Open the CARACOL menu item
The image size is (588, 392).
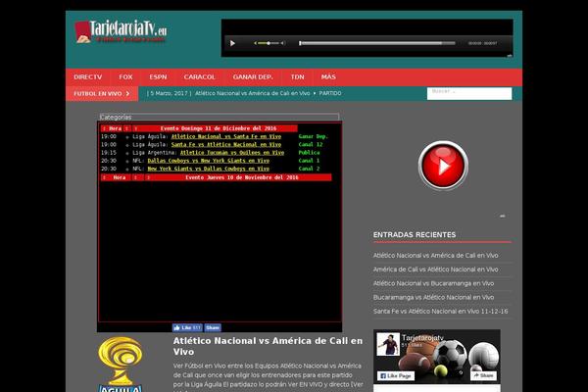click(200, 76)
